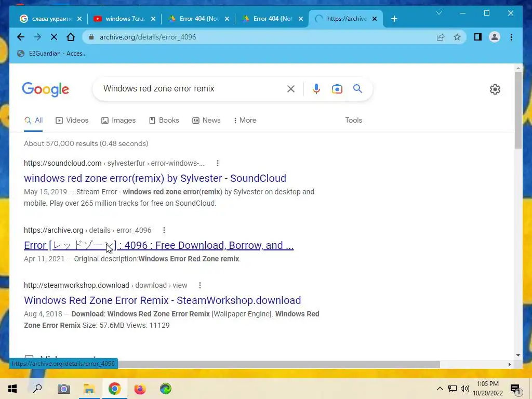This screenshot has height=399, width=532.
Task: Launch the Camera app from the taskbar
Action: pos(63,389)
